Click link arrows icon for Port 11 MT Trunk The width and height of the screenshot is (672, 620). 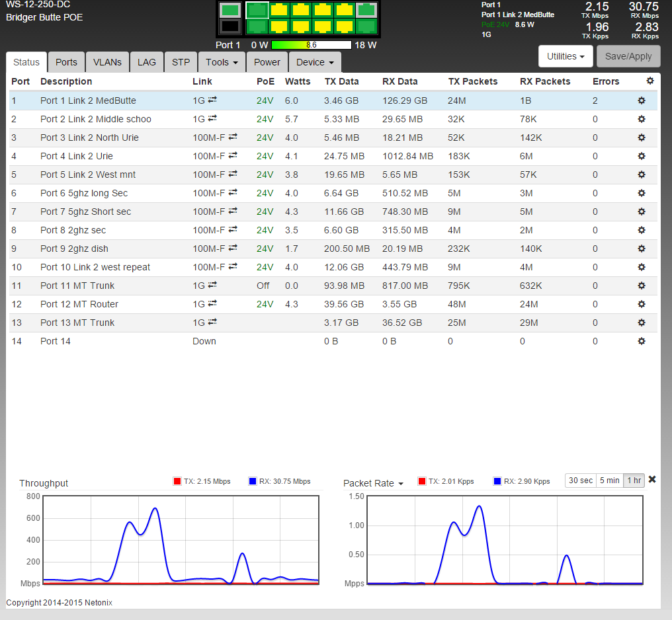212,285
